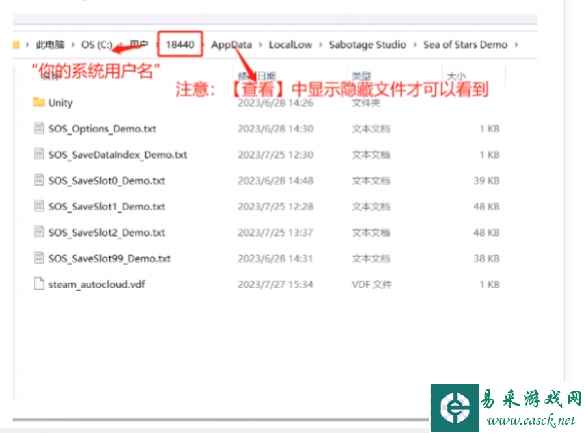The image size is (584, 433).
Task: Select SOS_SaveSlot99_Demo.txt file icon
Action: 39,258
